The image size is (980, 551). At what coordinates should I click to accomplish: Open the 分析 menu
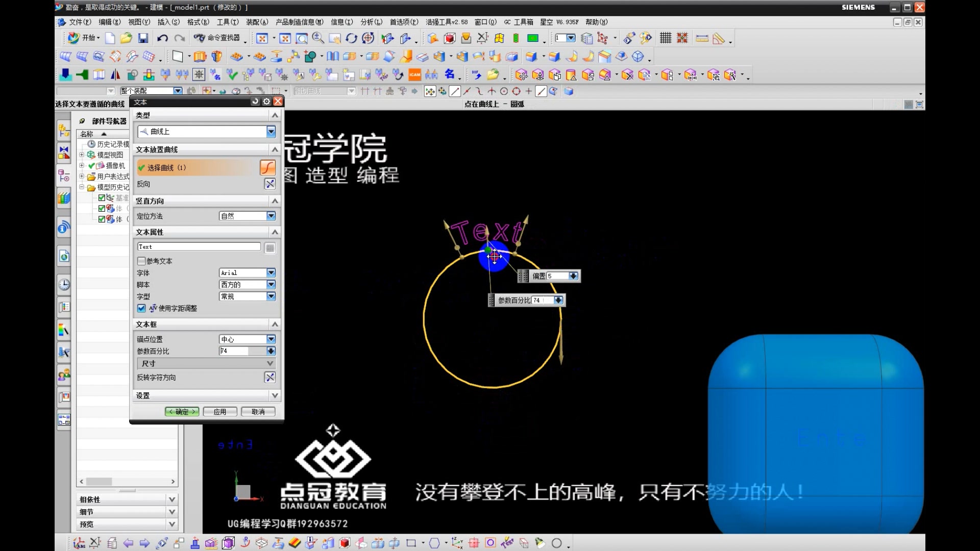[372, 22]
